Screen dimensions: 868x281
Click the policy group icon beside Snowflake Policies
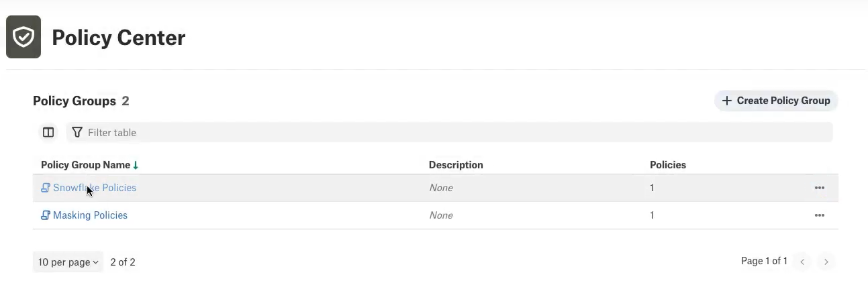click(46, 188)
